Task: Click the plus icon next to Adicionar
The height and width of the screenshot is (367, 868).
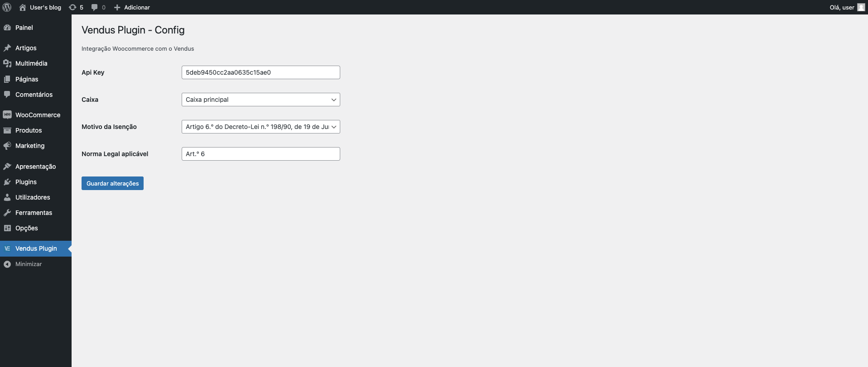Action: (x=117, y=7)
